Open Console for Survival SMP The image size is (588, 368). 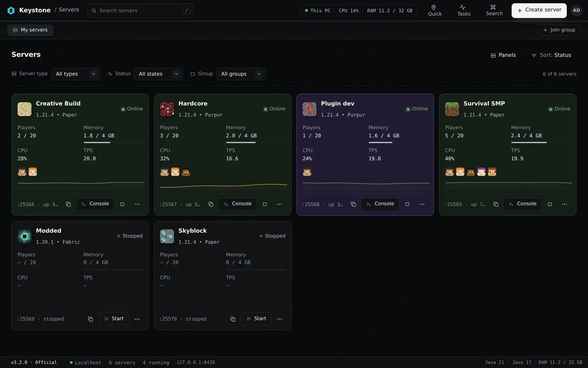coord(522,204)
